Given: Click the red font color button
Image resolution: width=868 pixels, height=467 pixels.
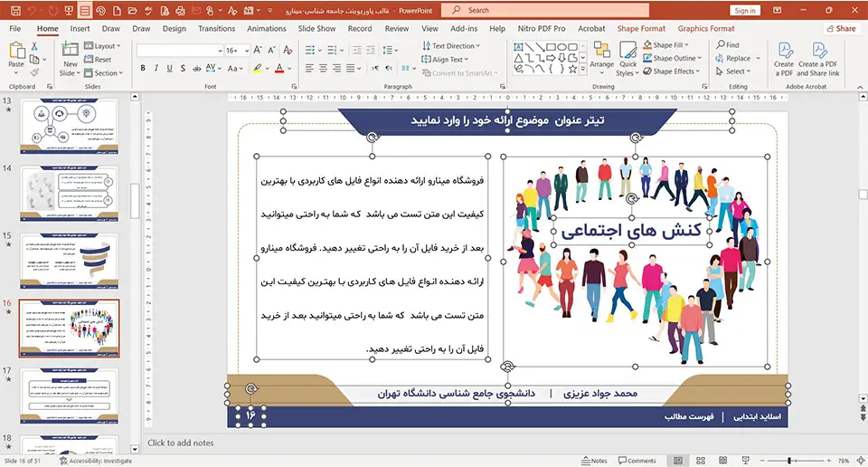Looking at the screenshot, I should pos(279,68).
